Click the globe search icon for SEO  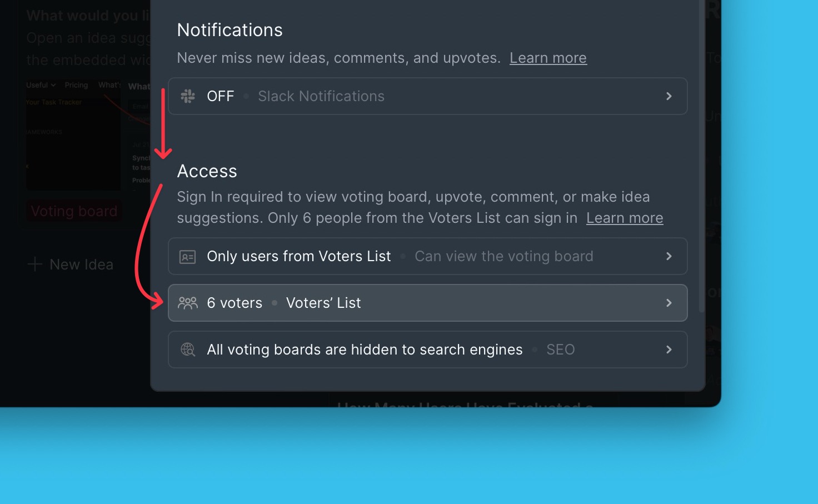click(188, 350)
